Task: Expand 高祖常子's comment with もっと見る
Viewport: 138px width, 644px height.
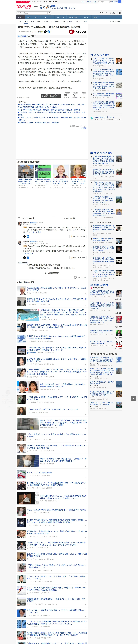Action: click(29, 254)
